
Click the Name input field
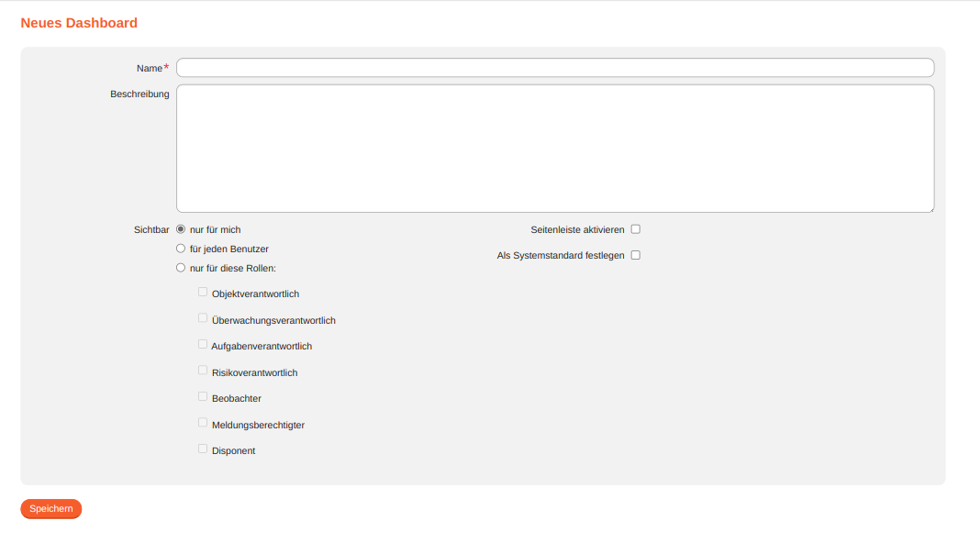554,67
